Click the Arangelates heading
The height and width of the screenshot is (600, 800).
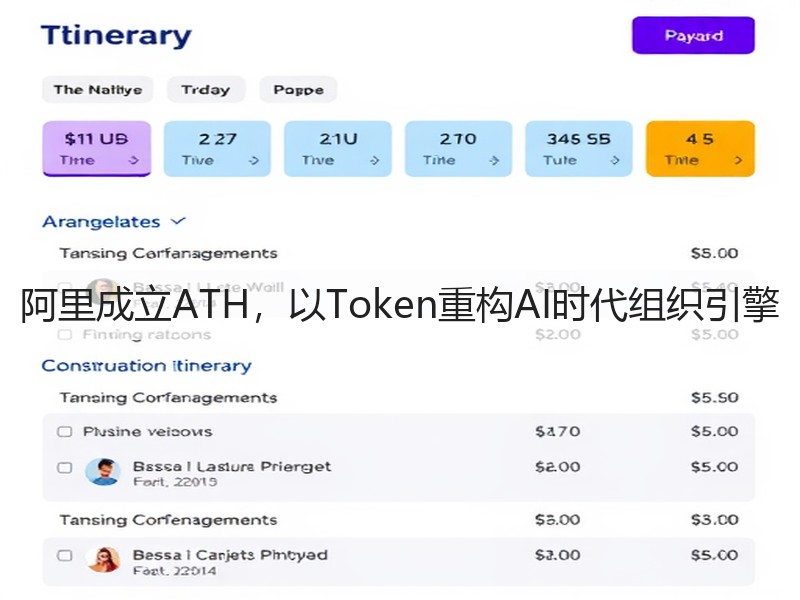[101, 222]
